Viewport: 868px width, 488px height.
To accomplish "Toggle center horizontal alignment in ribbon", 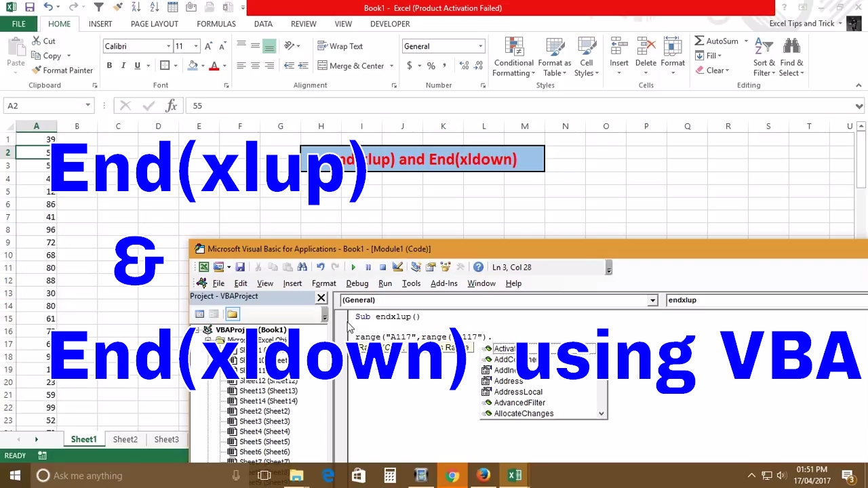I will 255,66.
